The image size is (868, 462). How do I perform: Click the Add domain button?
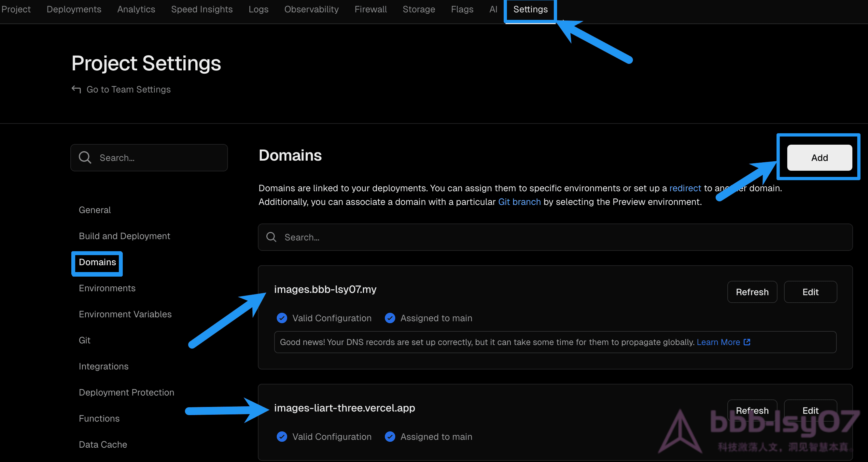[x=819, y=157]
